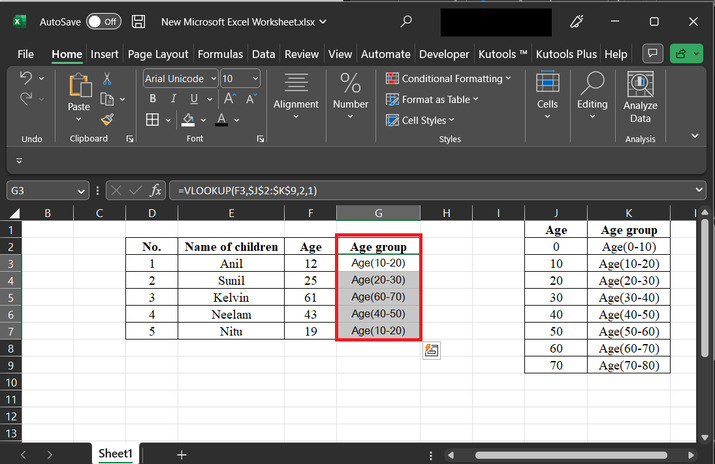This screenshot has width=715, height=464.
Task: Click the Select All corner triangle
Action: (14, 213)
